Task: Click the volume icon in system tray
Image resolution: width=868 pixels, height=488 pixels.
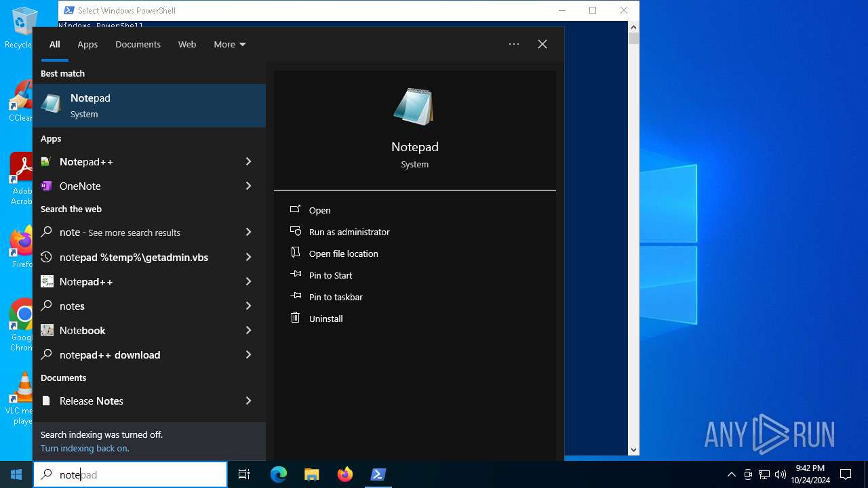Action: pos(781,474)
